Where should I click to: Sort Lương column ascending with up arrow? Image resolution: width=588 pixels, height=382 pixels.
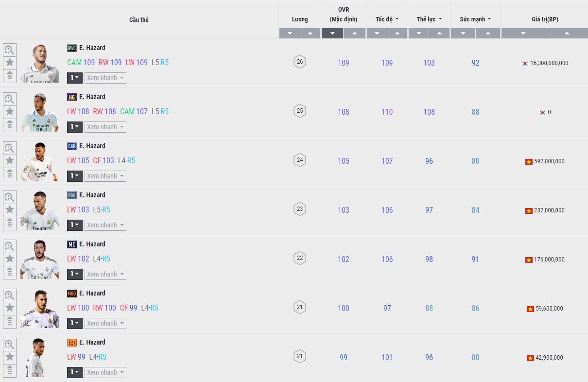(310, 34)
